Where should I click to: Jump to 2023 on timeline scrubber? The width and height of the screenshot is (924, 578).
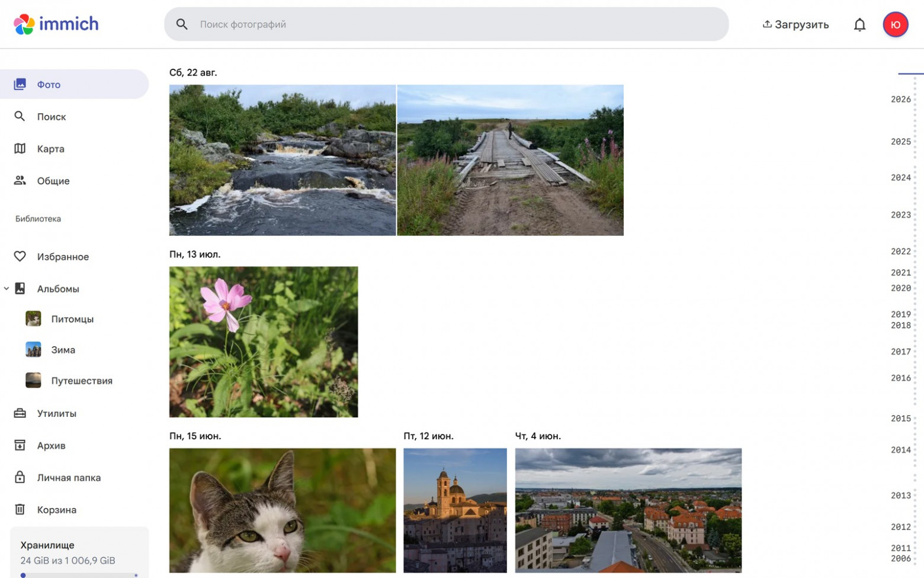(x=901, y=215)
